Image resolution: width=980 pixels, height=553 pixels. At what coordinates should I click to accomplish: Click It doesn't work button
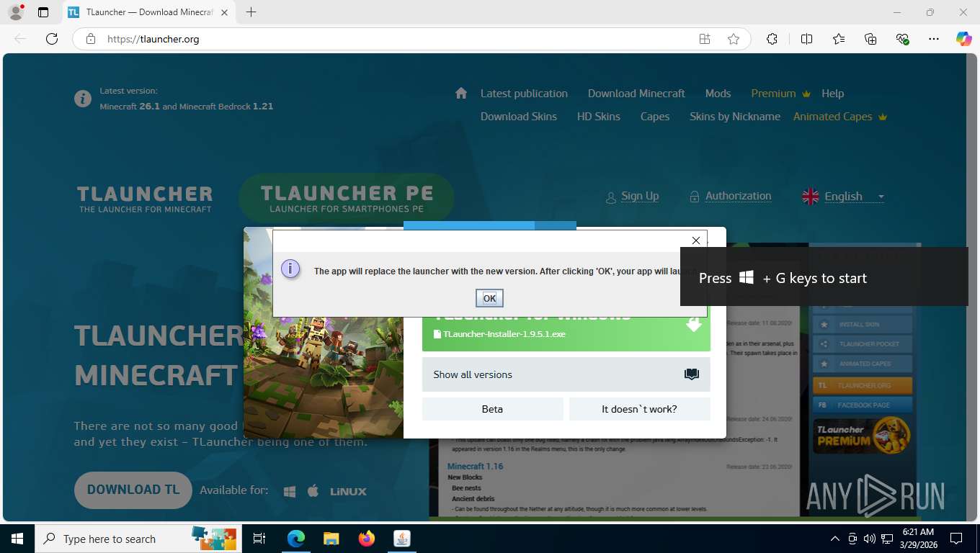pyautogui.click(x=639, y=409)
